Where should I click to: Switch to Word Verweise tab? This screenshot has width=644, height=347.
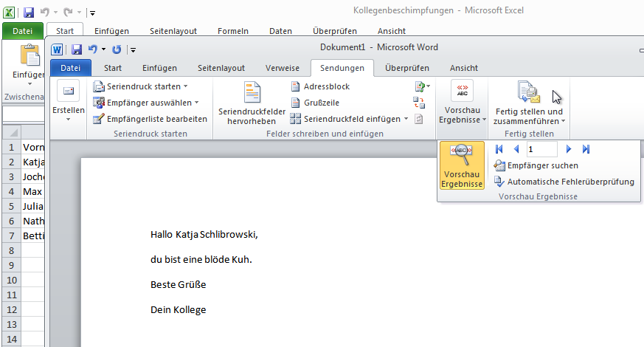282,68
